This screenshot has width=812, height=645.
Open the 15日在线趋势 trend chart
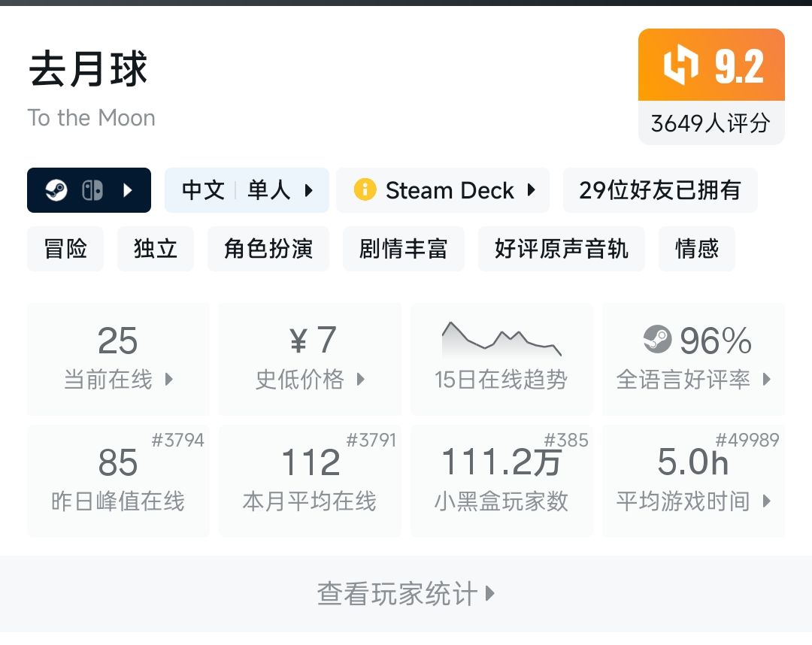501,359
